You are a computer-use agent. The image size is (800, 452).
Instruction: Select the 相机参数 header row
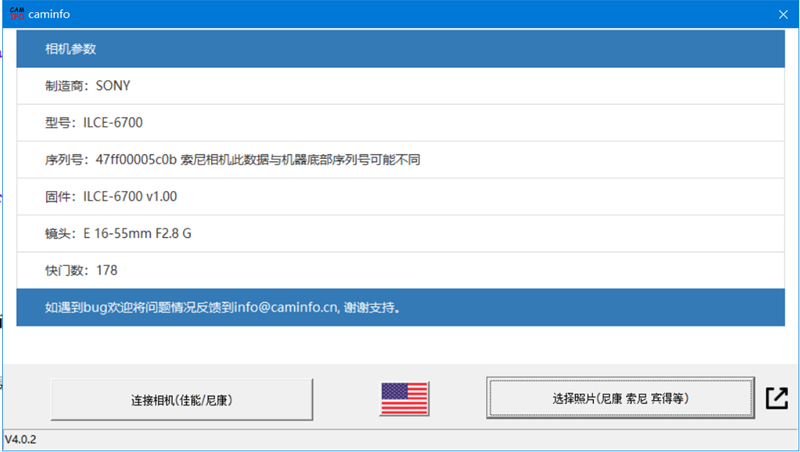click(x=401, y=49)
